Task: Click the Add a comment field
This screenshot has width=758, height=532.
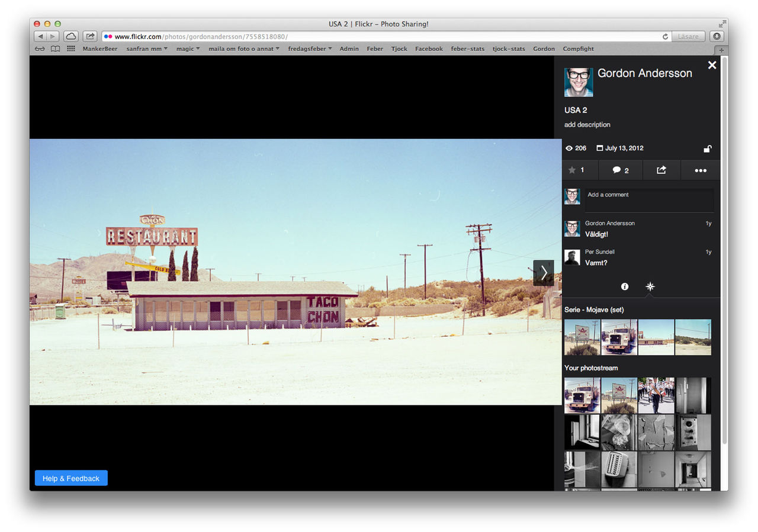Action: pos(649,200)
